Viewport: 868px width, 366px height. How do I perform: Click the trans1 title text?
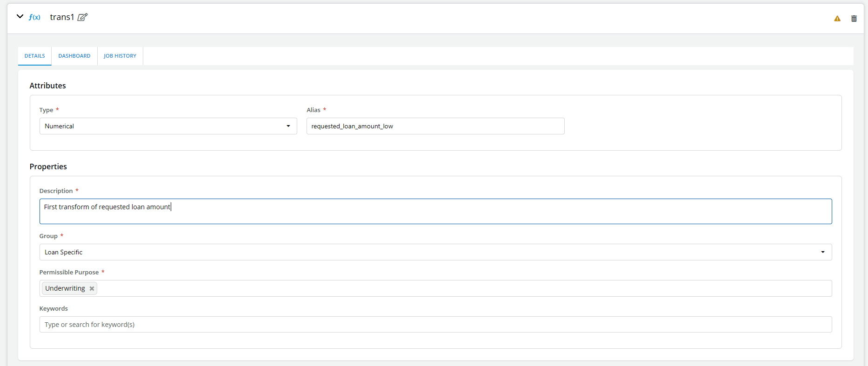tap(62, 17)
